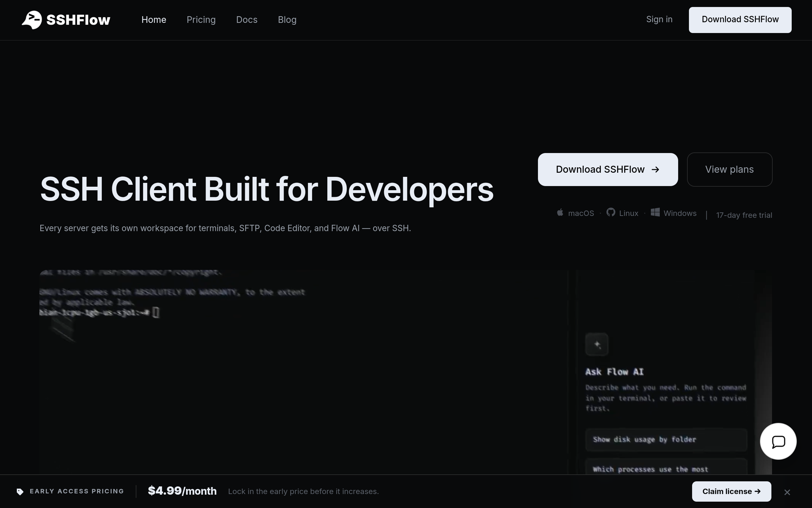The image size is (812, 508).
Task: Click the Early Access Pricing label
Action: click(x=77, y=491)
